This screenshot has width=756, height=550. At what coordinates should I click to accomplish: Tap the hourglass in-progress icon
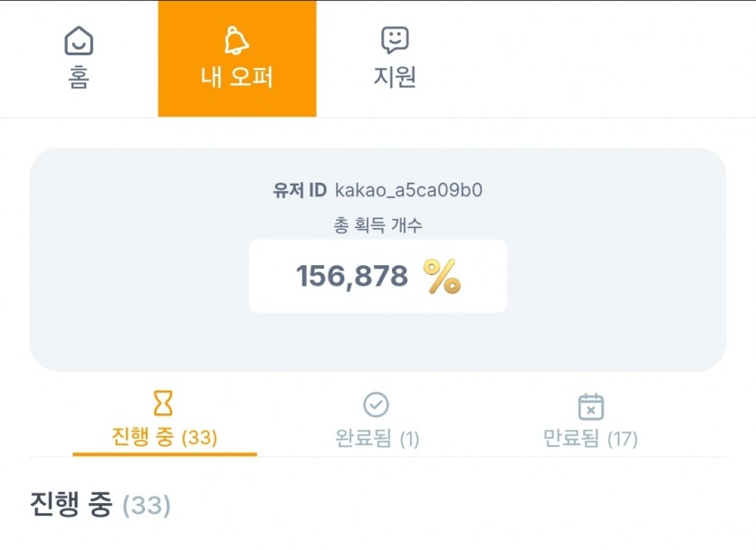[163, 403]
